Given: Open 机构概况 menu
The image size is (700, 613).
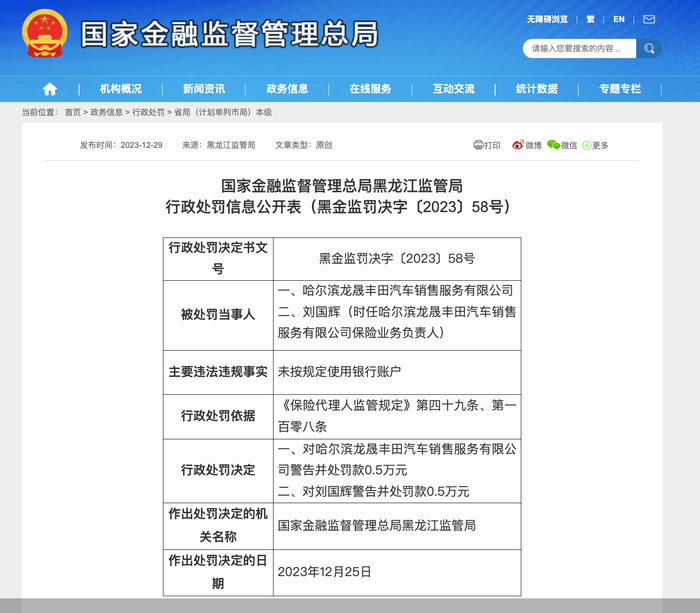Looking at the screenshot, I should [121, 89].
